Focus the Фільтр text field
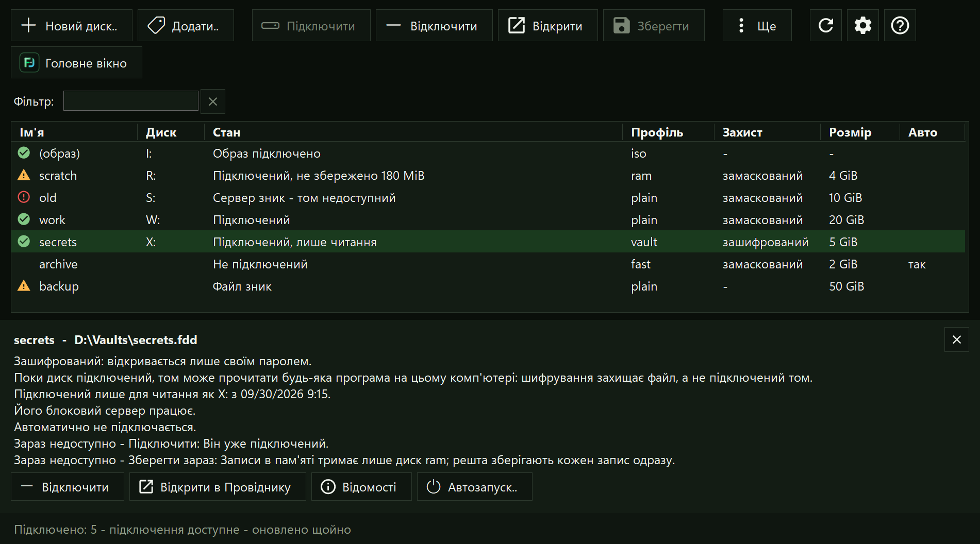 click(131, 101)
